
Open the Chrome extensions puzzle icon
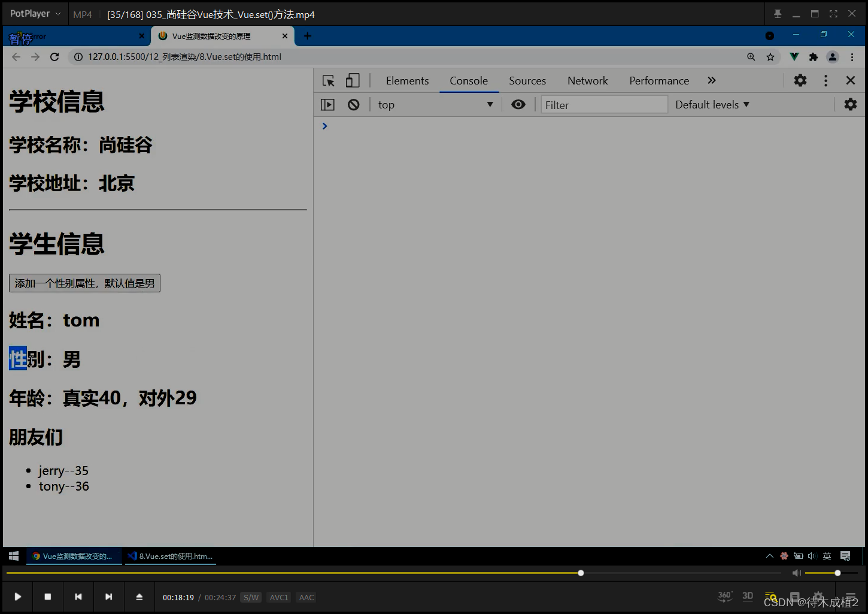click(814, 57)
